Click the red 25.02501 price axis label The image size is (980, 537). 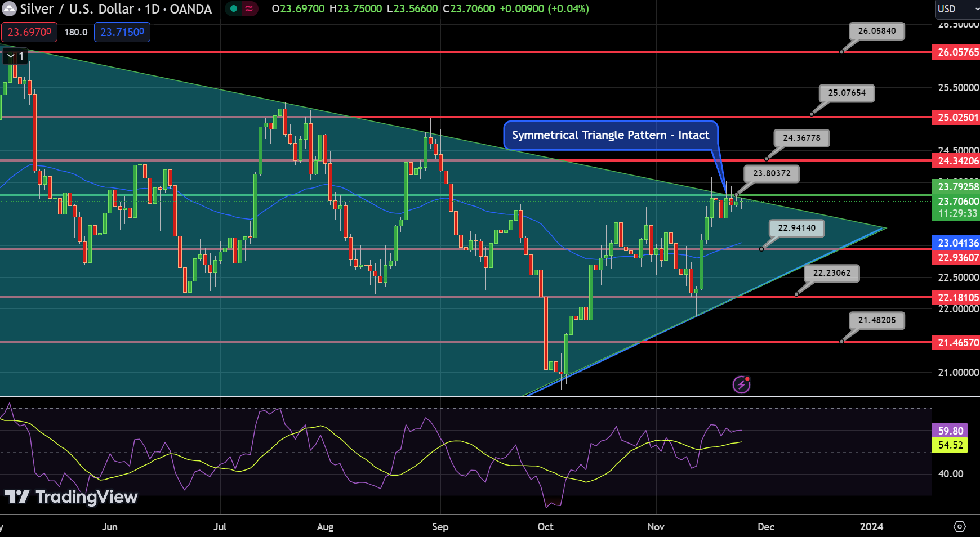click(x=956, y=118)
